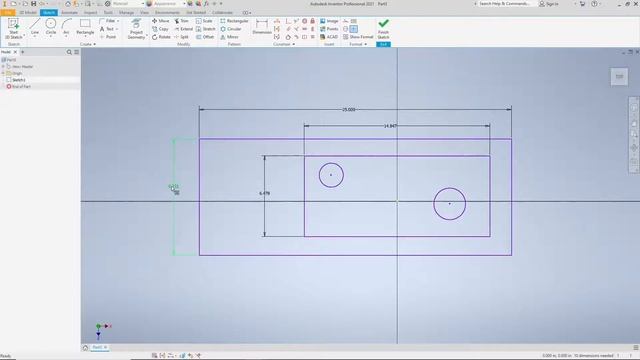The image size is (640, 360).
Task: Select the Rectangle sketch tool
Action: tap(85, 27)
